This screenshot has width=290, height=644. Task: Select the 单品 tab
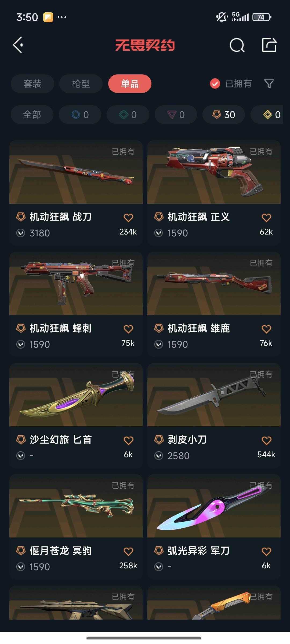[130, 84]
